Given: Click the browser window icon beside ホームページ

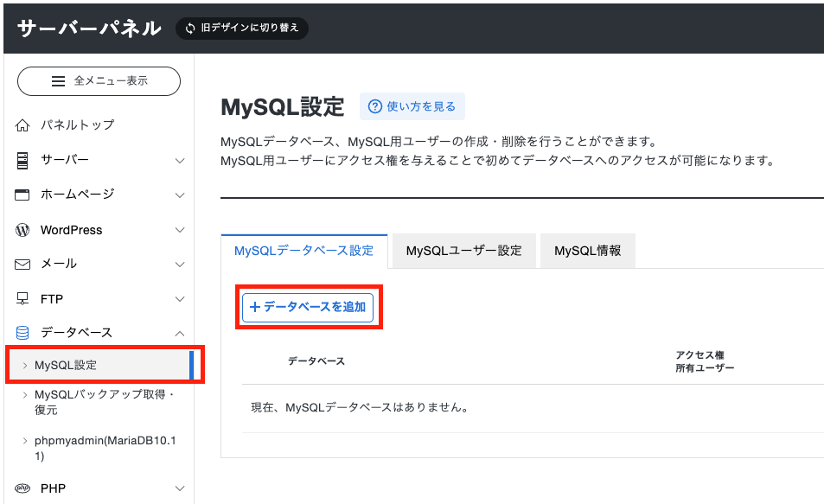Looking at the screenshot, I should [22, 195].
